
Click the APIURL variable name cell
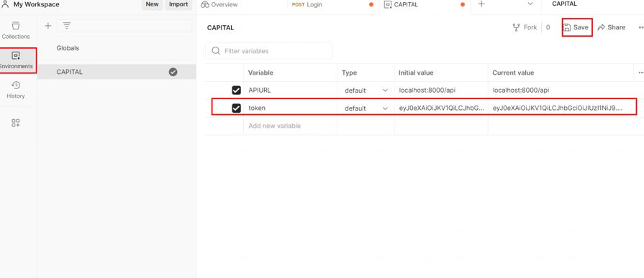click(290, 91)
